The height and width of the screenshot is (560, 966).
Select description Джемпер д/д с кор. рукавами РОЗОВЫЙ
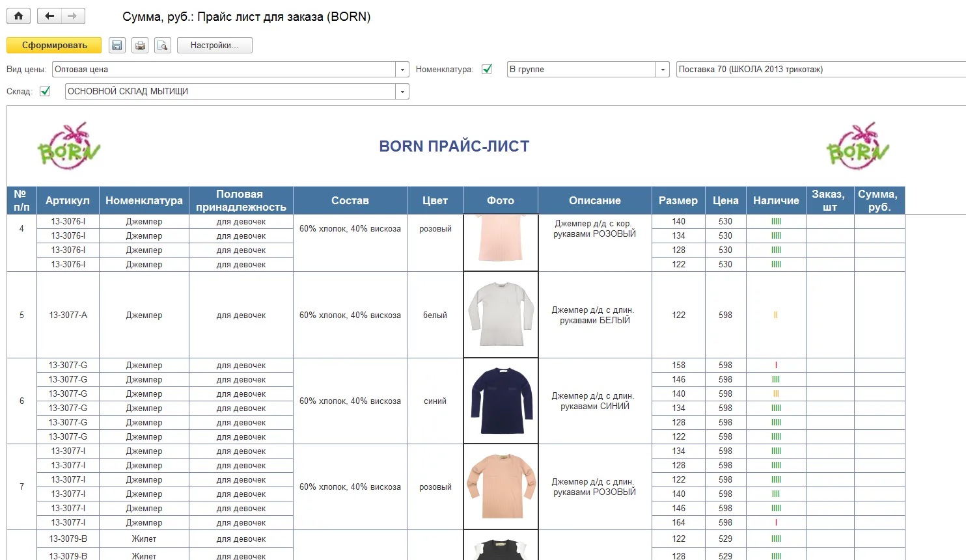point(595,243)
